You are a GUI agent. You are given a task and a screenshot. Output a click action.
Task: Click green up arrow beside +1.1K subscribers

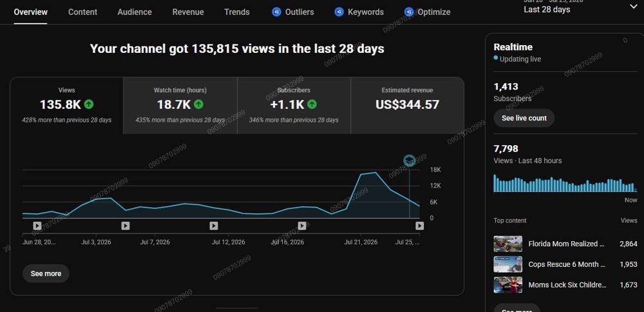click(x=312, y=104)
